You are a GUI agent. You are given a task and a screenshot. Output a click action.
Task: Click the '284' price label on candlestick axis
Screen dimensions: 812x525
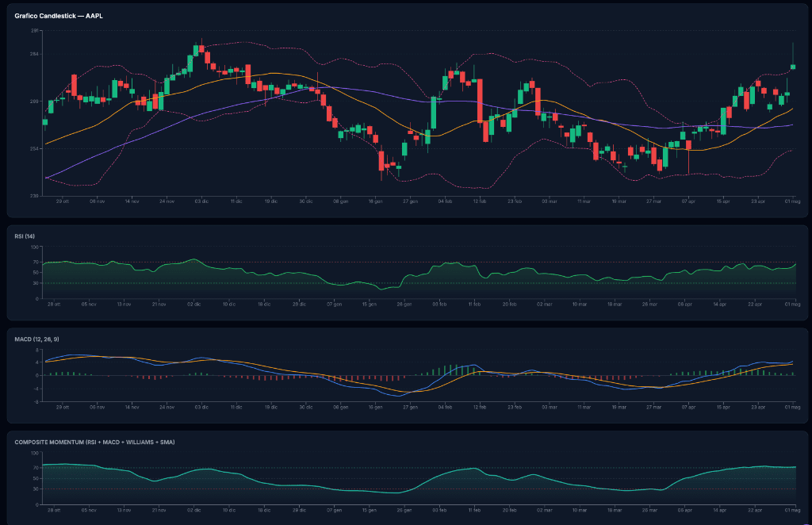point(35,55)
